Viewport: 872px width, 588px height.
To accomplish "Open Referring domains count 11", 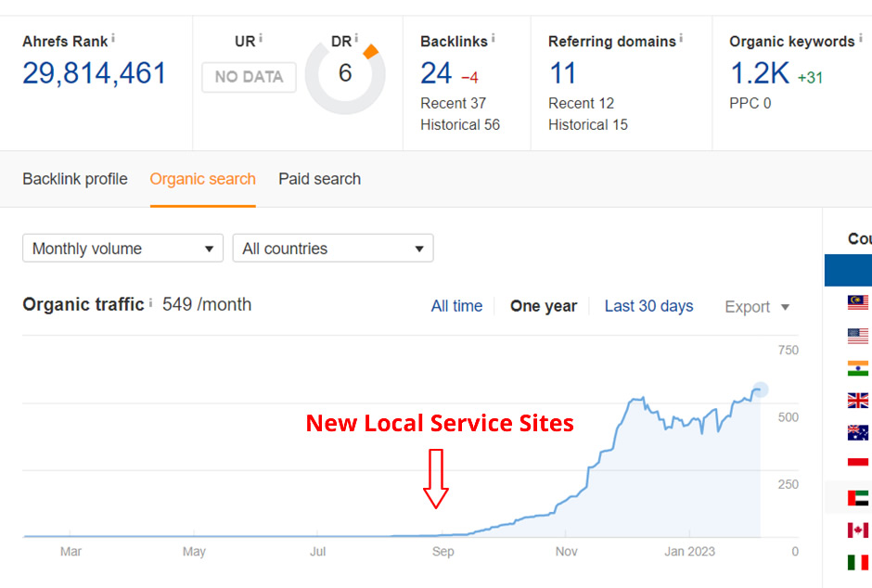I will [562, 73].
